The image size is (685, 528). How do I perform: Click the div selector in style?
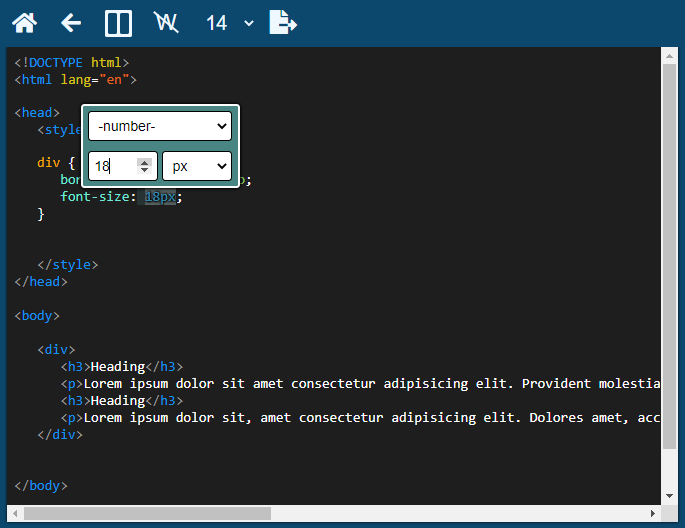click(48, 163)
